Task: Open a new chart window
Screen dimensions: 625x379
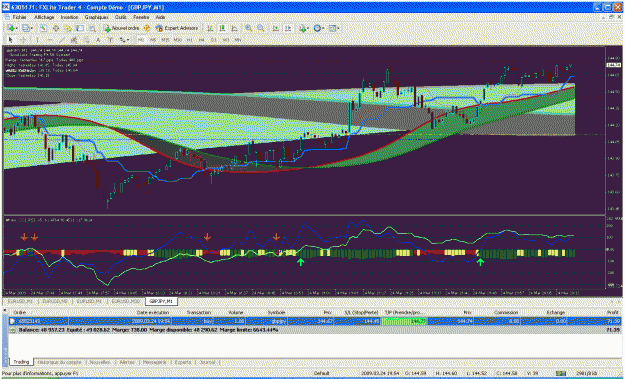Action: [x=11, y=28]
